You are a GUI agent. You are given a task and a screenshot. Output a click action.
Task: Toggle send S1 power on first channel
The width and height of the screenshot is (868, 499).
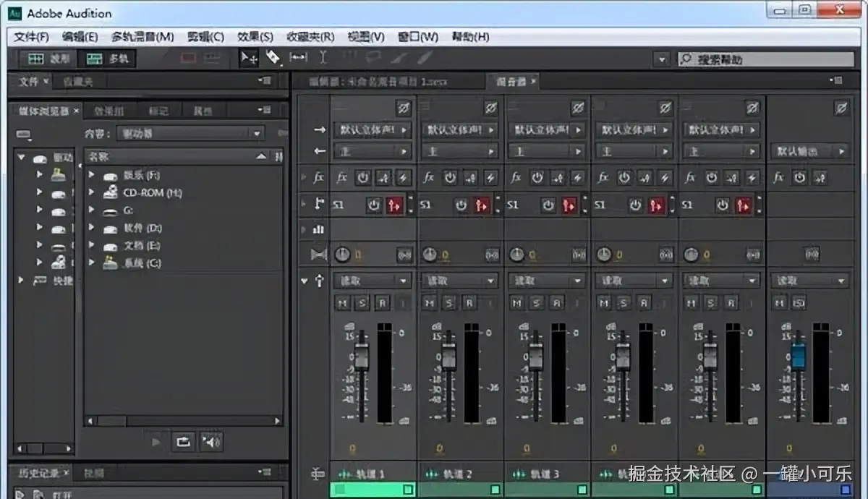pos(373,205)
